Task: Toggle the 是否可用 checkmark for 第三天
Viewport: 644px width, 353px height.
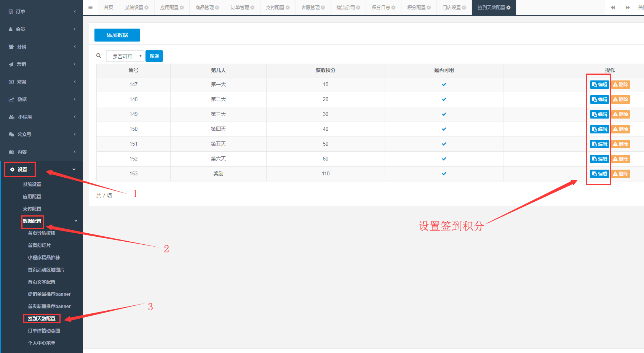Action: [x=444, y=114]
